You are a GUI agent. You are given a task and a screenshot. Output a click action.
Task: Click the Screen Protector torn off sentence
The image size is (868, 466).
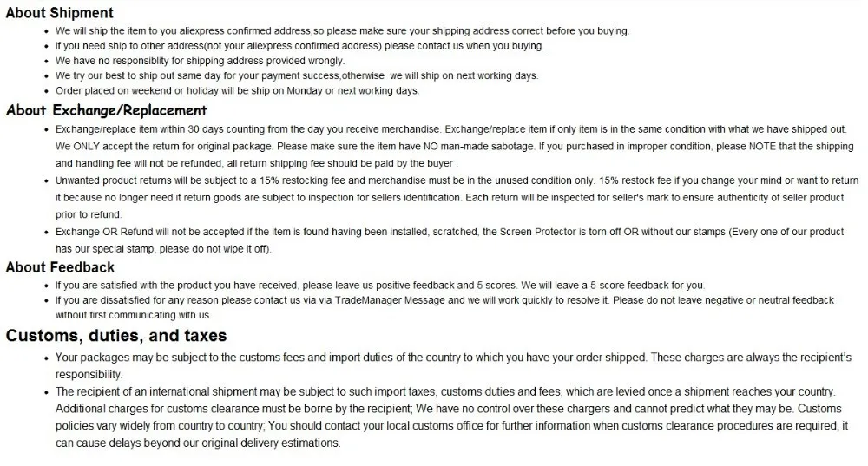(x=450, y=232)
